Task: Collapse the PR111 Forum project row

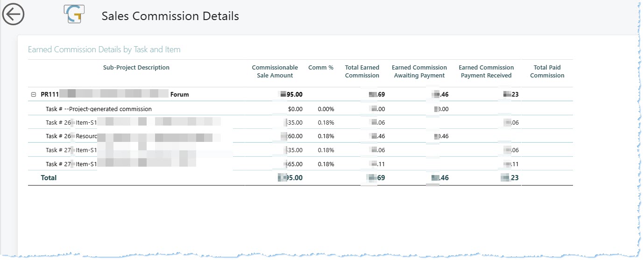Action: 34,94
